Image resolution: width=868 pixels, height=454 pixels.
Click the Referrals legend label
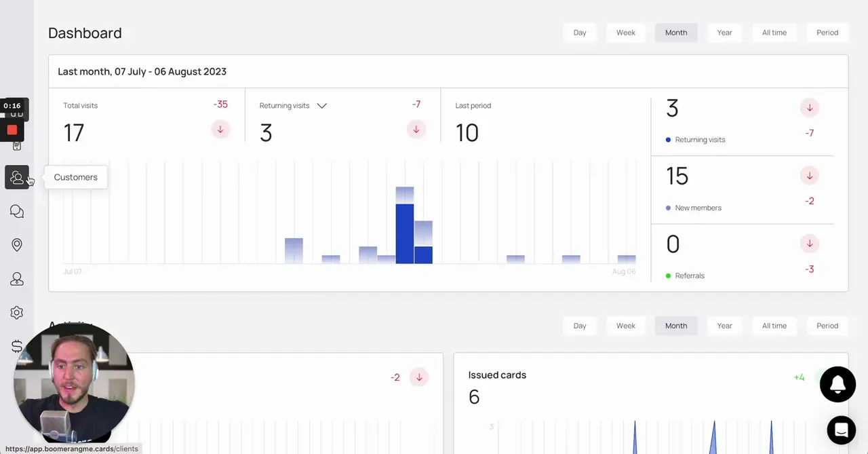click(x=690, y=276)
